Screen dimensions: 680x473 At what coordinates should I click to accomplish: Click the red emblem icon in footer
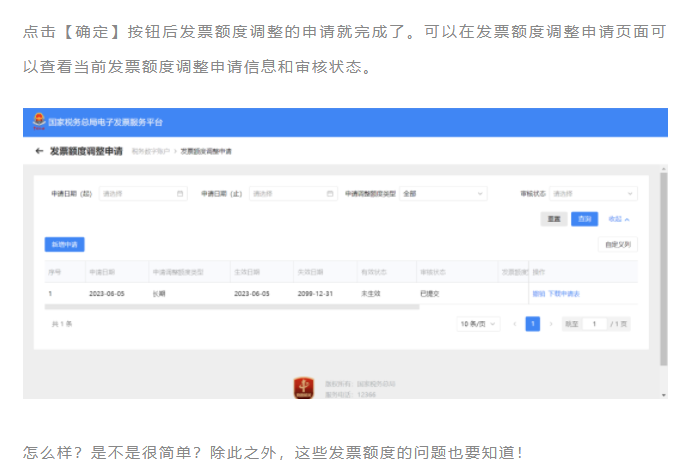(304, 389)
